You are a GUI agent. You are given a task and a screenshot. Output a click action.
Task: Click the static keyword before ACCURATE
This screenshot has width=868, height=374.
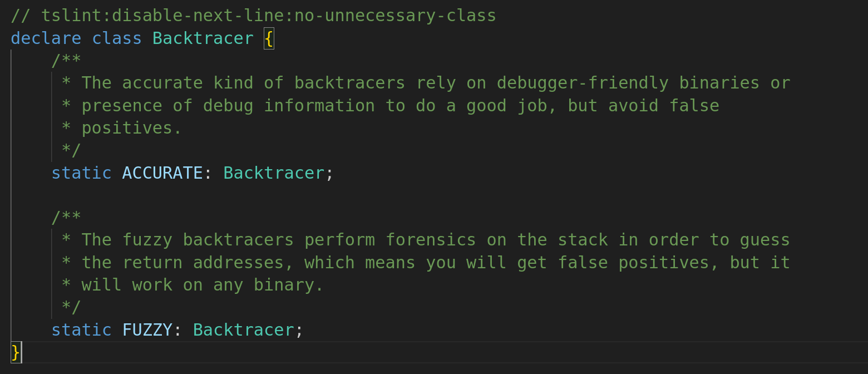point(81,173)
